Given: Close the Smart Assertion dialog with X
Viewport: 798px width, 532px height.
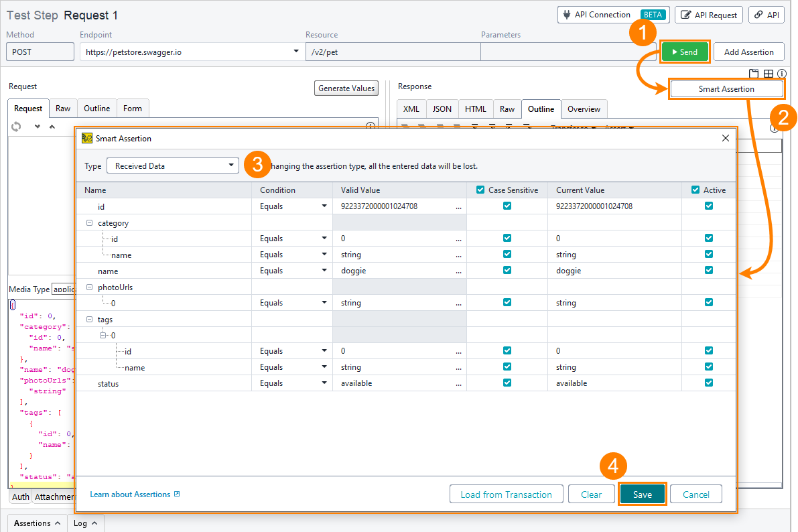Looking at the screenshot, I should click(x=726, y=139).
